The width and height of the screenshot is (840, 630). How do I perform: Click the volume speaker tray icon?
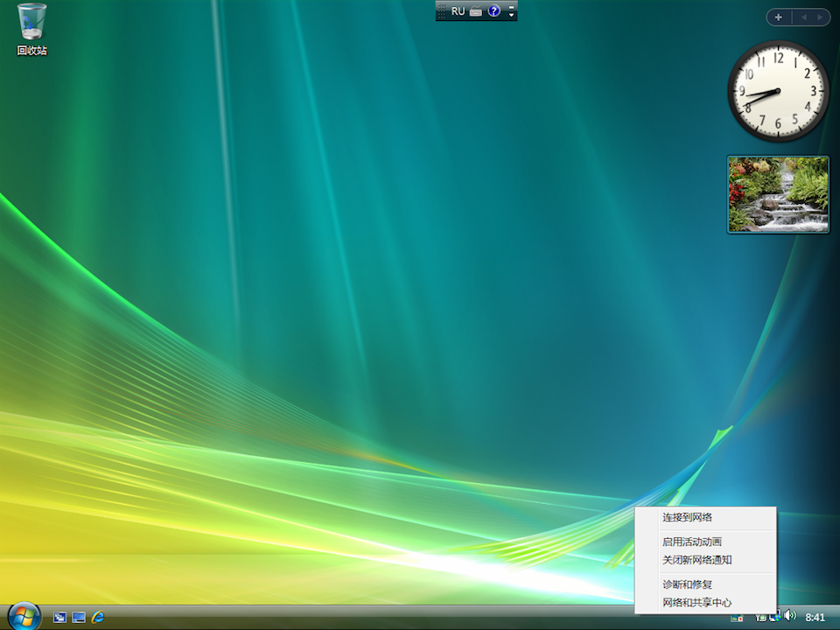click(789, 615)
